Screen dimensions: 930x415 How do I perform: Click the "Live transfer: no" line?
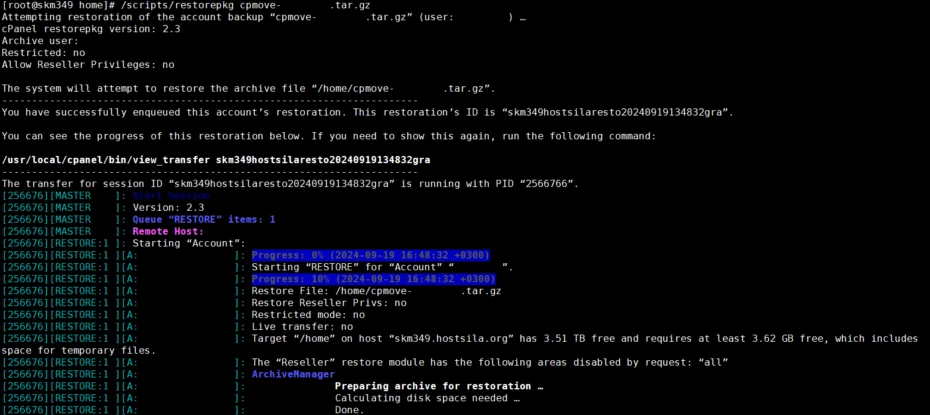[x=302, y=327]
